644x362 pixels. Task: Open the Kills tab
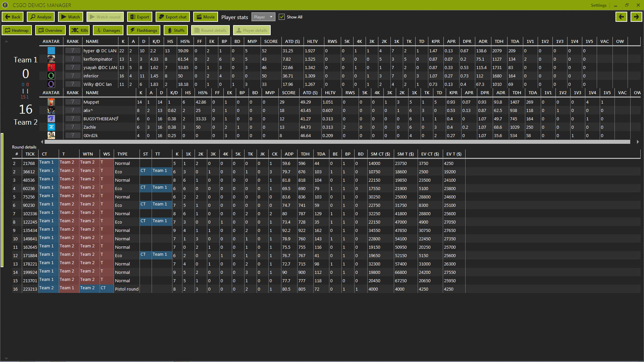point(79,30)
